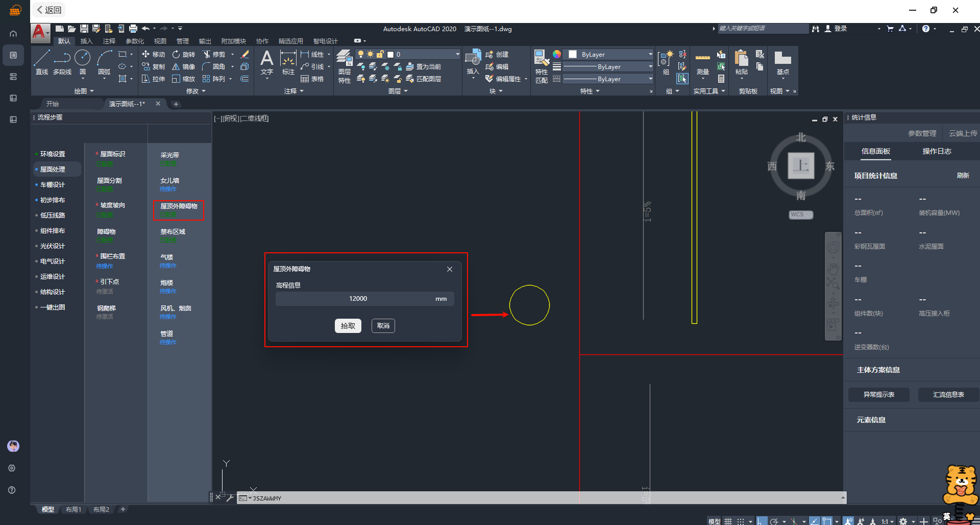This screenshot has height=525, width=980.
Task: Click the 拾取 button in dialog
Action: 348,326
